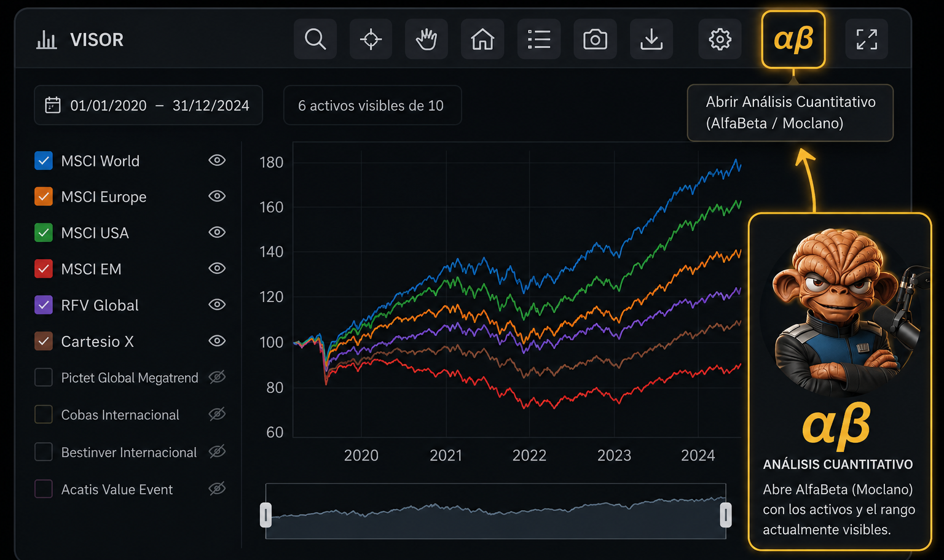Click the 6 activos visibles button
This screenshot has height=560, width=944.
coord(372,106)
